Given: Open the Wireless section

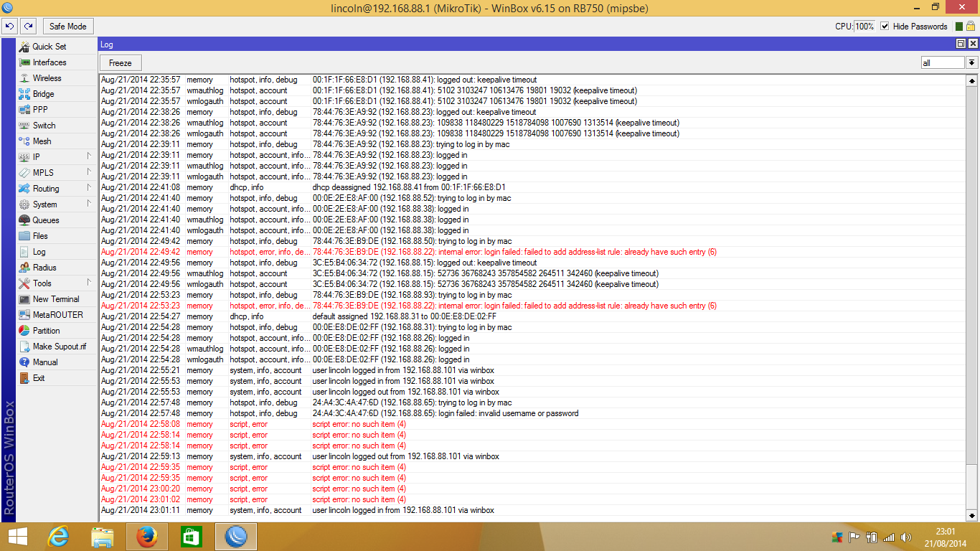Looking at the screenshot, I should tap(56, 78).
